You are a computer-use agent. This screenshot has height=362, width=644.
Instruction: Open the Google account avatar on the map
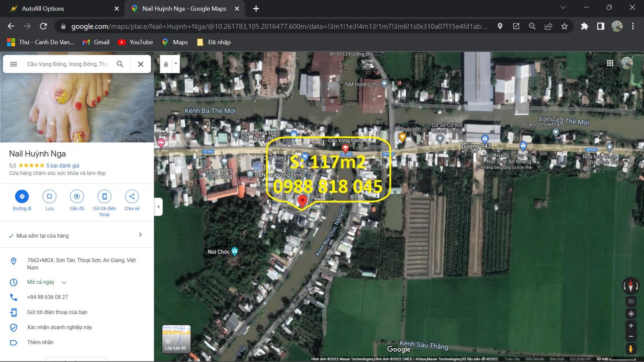coord(627,63)
